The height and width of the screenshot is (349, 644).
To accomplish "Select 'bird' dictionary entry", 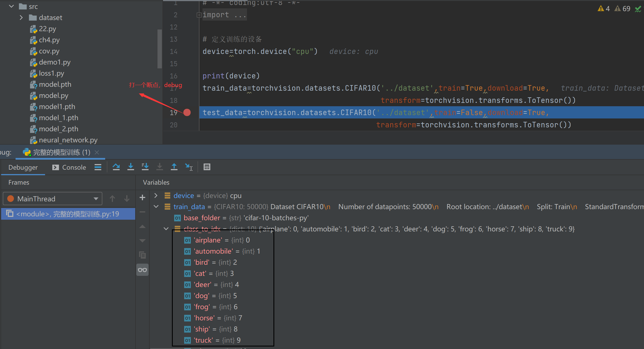I will [211, 262].
